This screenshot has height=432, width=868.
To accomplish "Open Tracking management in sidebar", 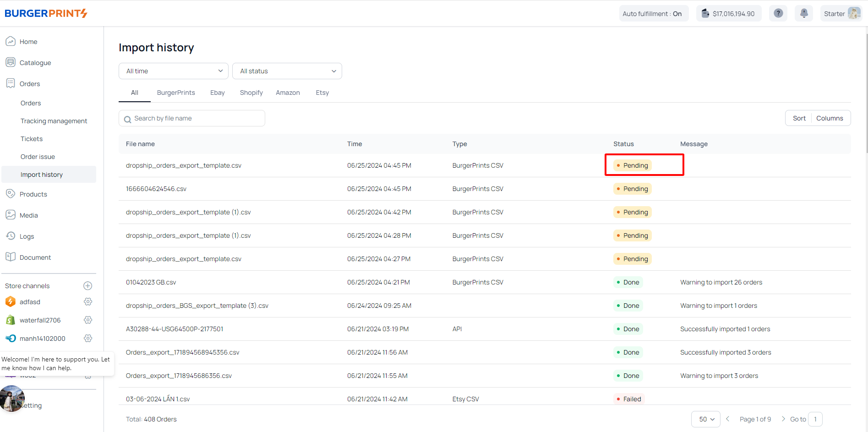I will coord(54,121).
